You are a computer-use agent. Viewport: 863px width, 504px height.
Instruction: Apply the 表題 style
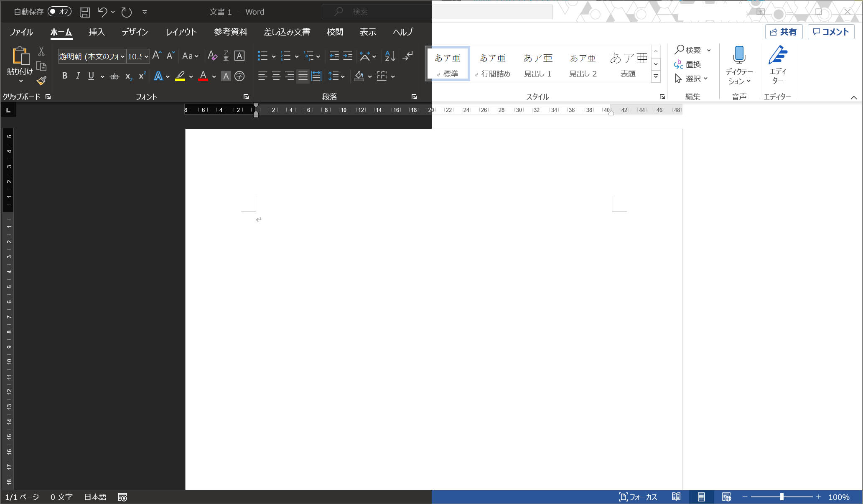pos(628,64)
